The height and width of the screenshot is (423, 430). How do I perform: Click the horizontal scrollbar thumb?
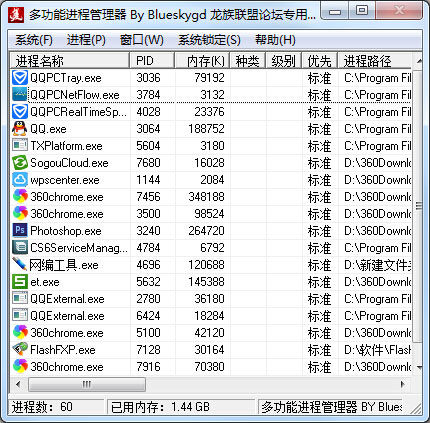click(87, 384)
